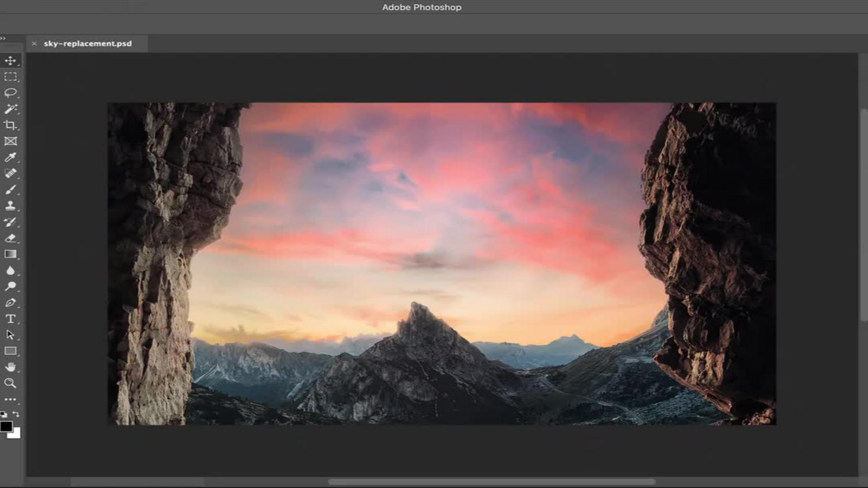This screenshot has width=868, height=488.
Task: Swap foreground and background colors
Action: (16, 414)
